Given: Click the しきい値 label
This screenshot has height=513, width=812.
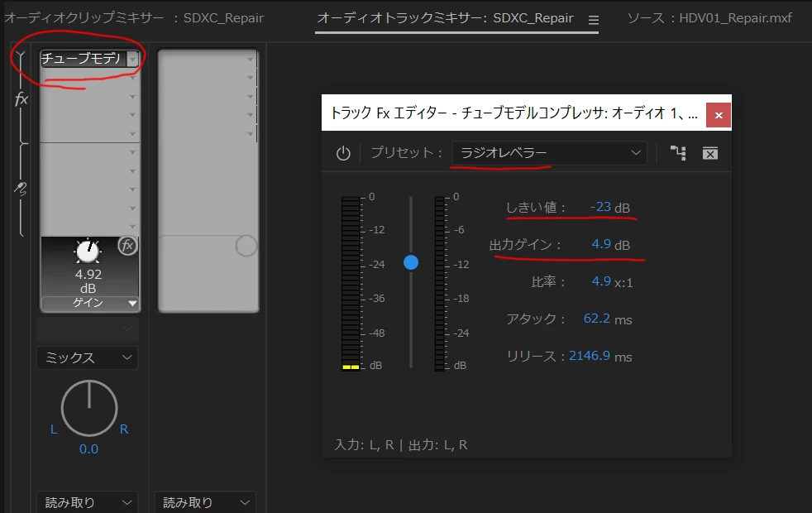Looking at the screenshot, I should click(536, 208).
